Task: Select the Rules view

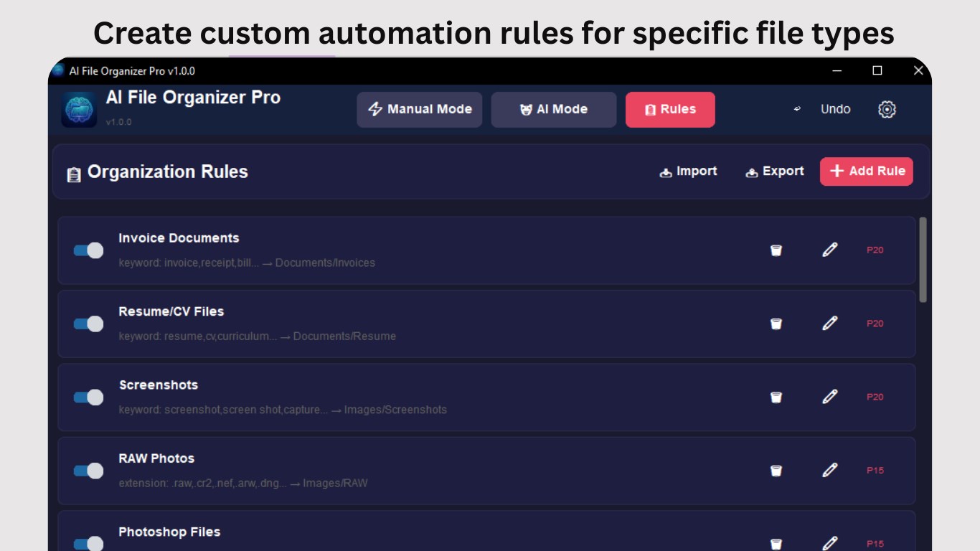Action: tap(670, 109)
